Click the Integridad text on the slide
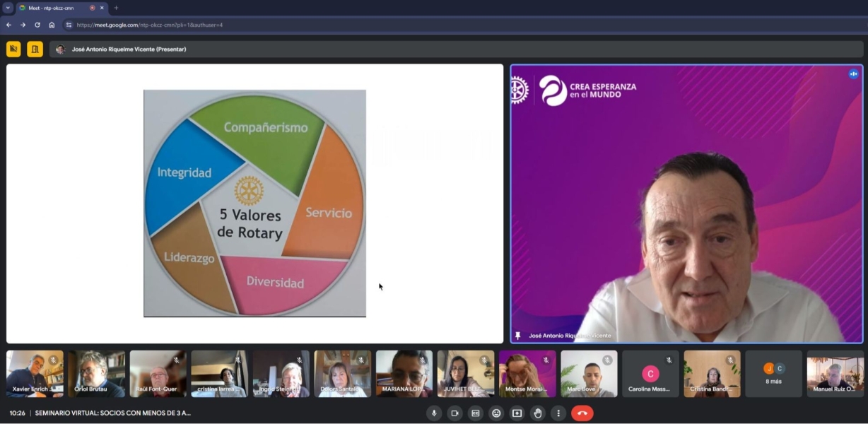 click(x=184, y=172)
